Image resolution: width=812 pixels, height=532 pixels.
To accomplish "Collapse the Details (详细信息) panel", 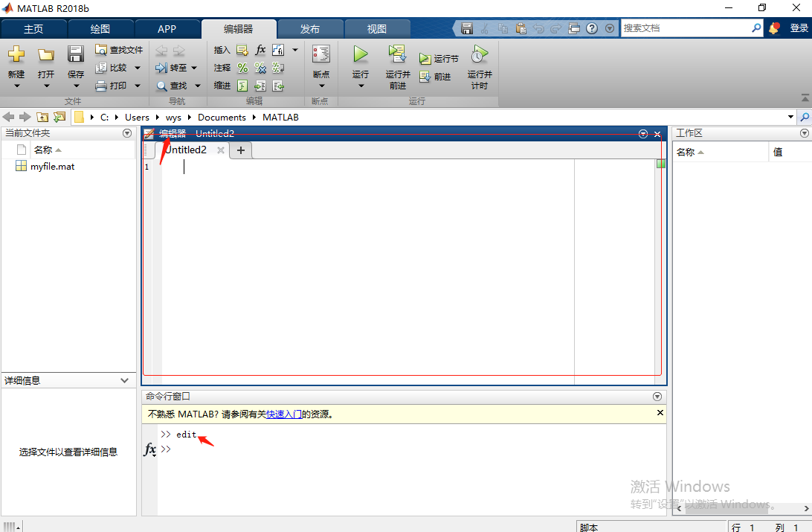I will coord(124,380).
